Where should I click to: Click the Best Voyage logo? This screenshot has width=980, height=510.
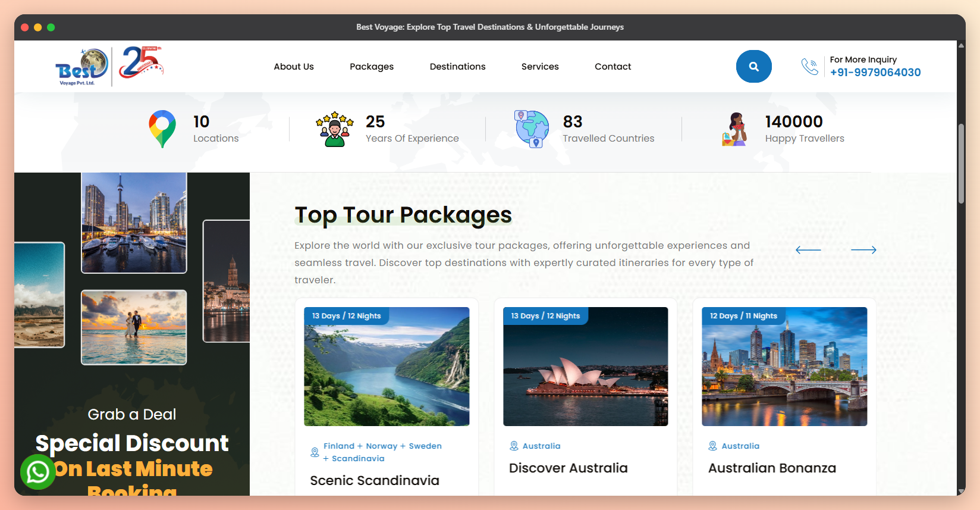82,67
